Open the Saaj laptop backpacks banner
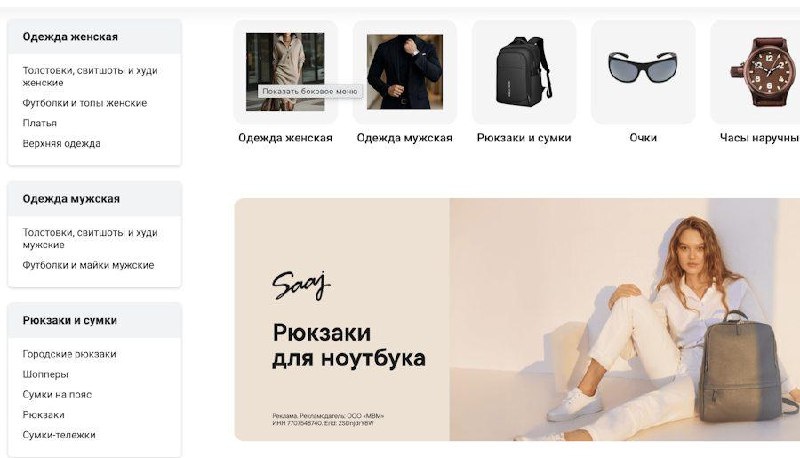 pyautogui.click(x=517, y=319)
